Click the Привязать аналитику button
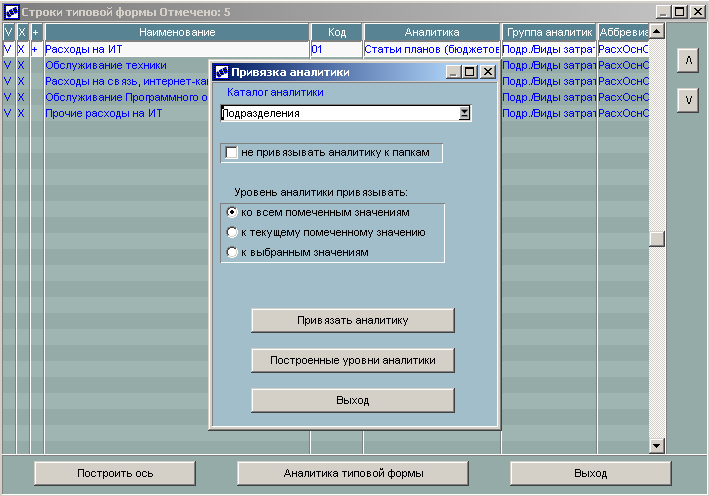This screenshot has height=496, width=709. [x=353, y=321]
